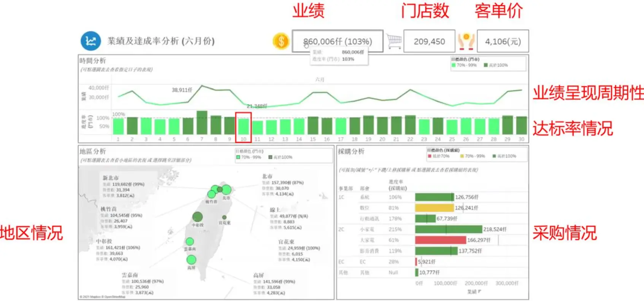Click the 新北市 region annotation label
This screenshot has width=644, height=301.
click(x=111, y=178)
